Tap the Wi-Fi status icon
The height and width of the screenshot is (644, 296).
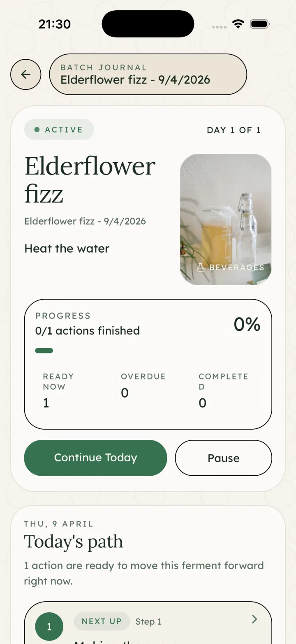238,24
